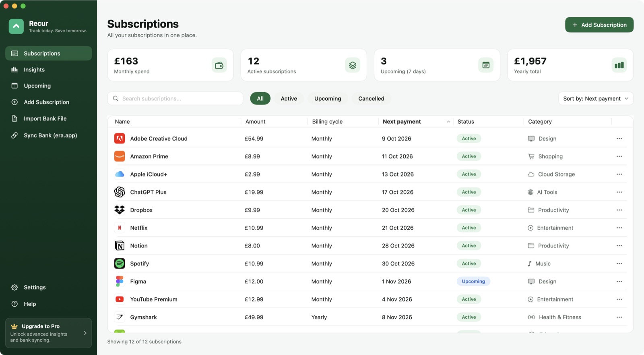The height and width of the screenshot is (355, 644).
Task: Switch to the Active filter tab
Action: pyautogui.click(x=289, y=99)
